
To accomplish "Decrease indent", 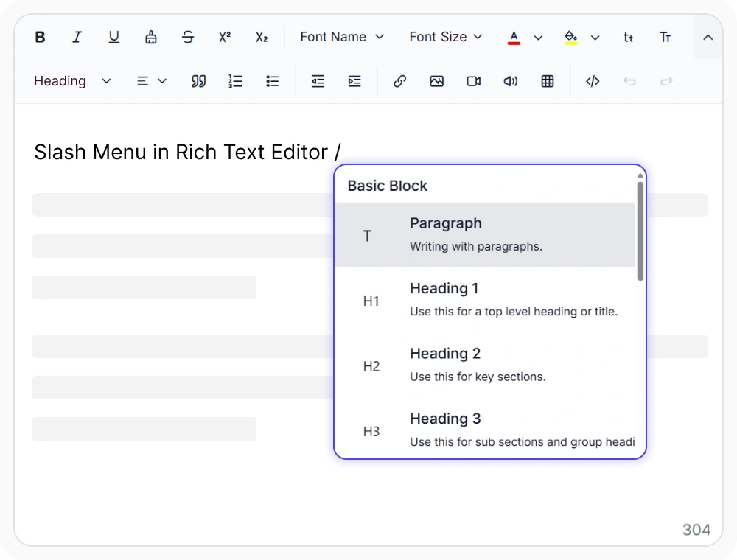I will 318,81.
